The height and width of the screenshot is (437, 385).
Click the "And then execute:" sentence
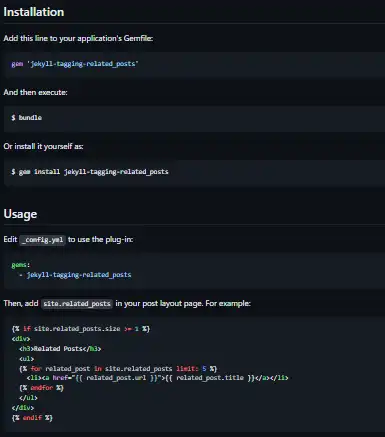tap(35, 92)
